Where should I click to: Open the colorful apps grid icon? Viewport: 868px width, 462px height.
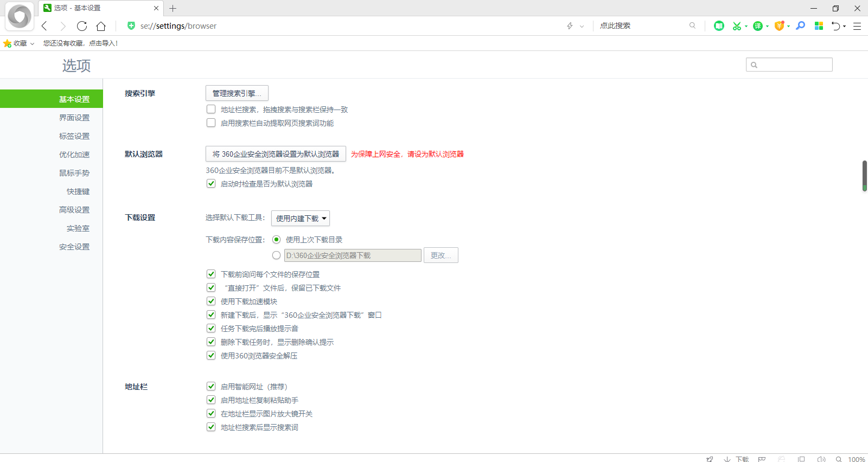point(819,25)
